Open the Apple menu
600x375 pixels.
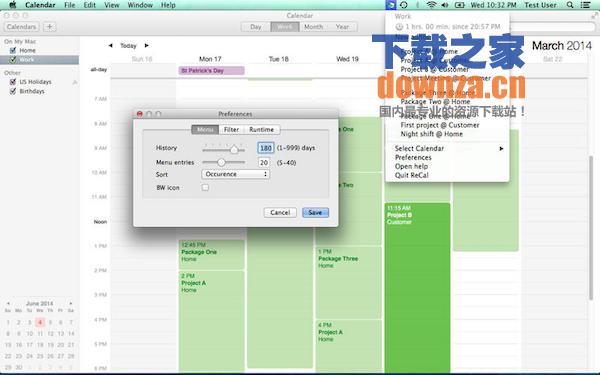(13, 5)
